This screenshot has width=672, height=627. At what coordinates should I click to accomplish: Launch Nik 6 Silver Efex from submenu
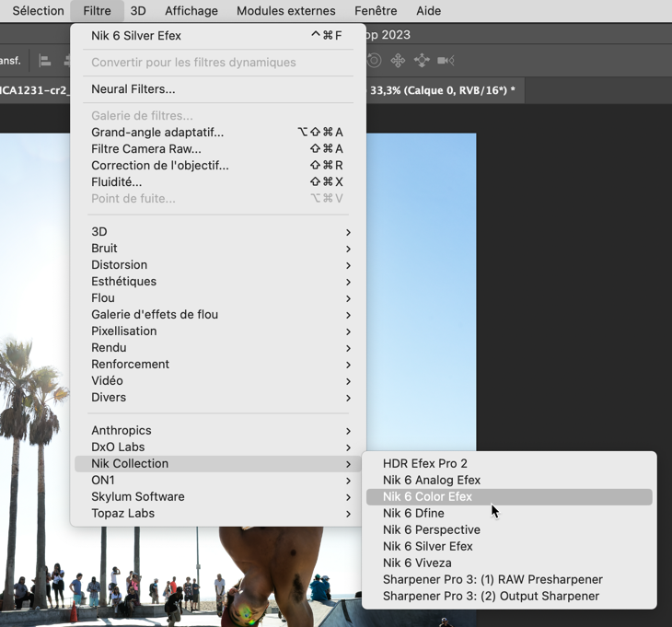(509, 546)
